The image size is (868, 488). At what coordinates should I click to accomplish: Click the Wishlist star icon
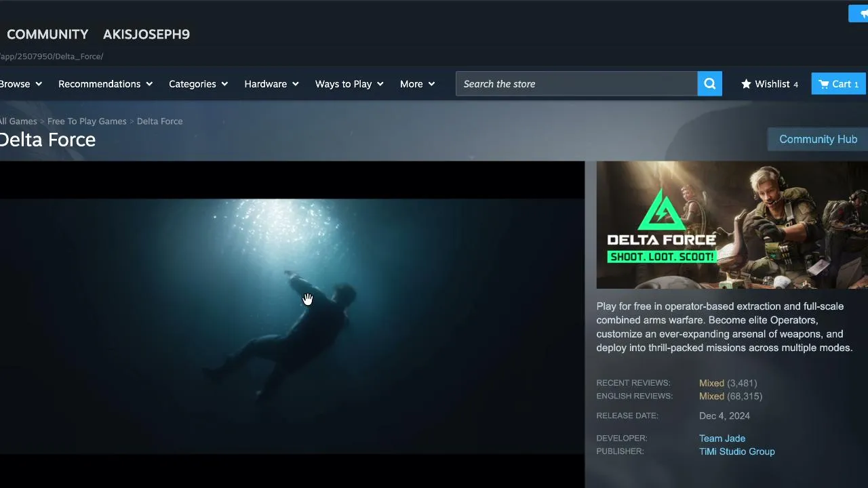[x=746, y=84]
